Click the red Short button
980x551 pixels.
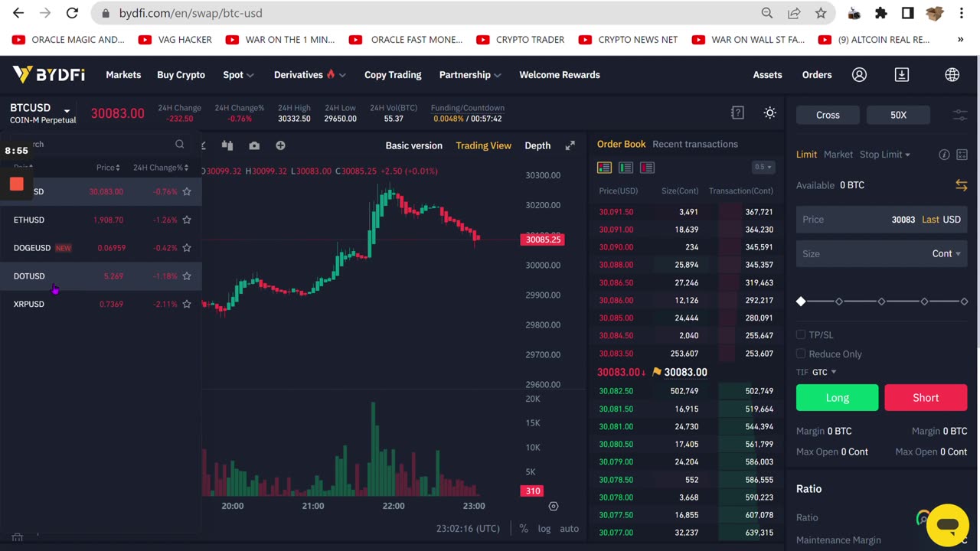(926, 398)
